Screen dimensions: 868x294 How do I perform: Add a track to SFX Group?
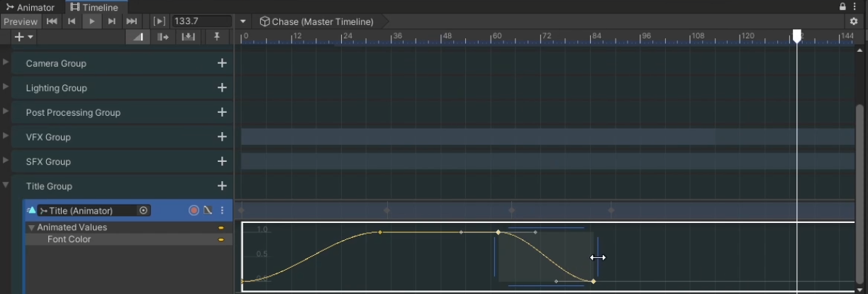tap(222, 161)
